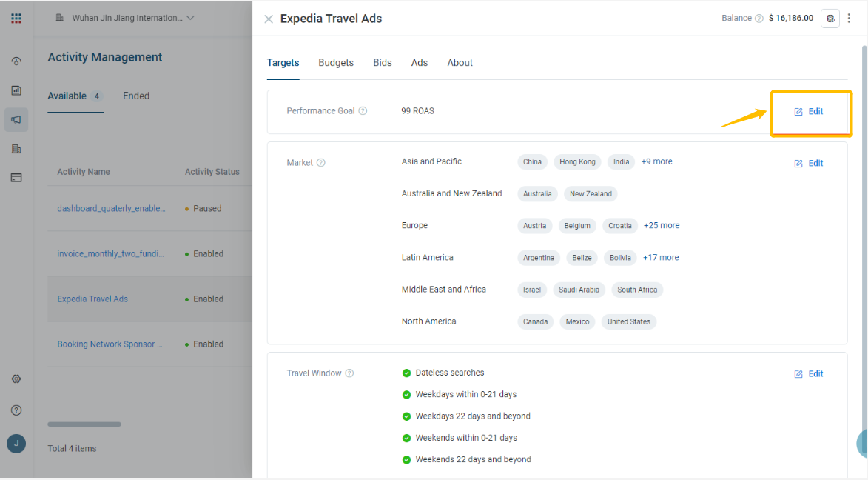Show +9 more Asia and Pacific markets
868x480 pixels.
656,161
